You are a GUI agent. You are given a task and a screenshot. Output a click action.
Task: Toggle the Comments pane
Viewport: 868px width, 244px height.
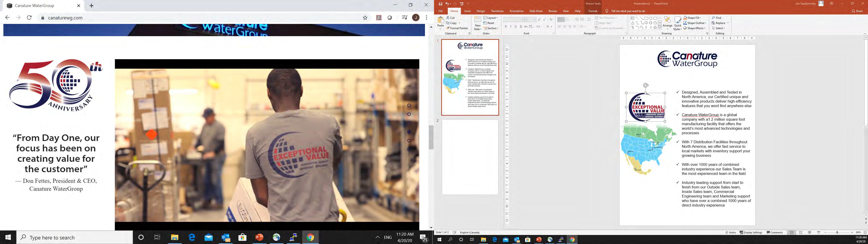(774, 232)
